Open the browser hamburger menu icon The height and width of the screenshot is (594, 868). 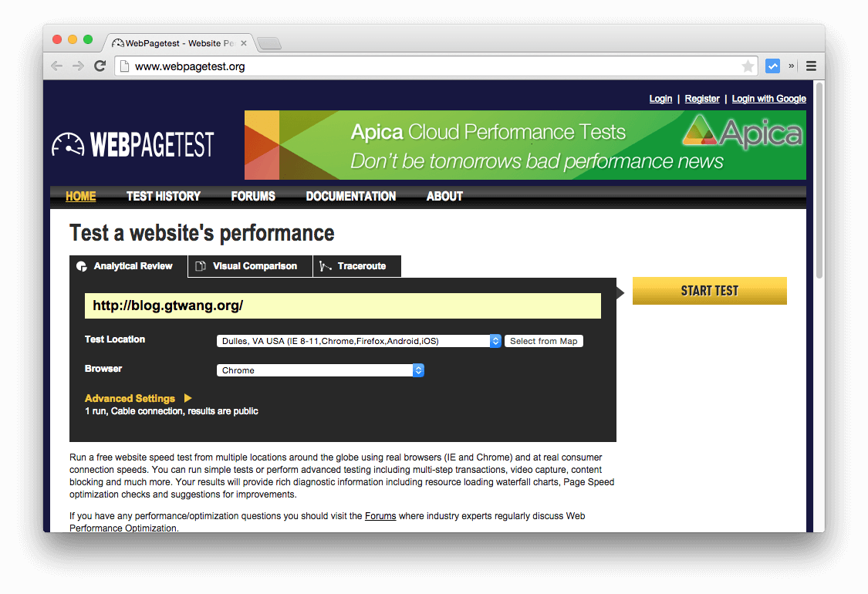point(811,66)
